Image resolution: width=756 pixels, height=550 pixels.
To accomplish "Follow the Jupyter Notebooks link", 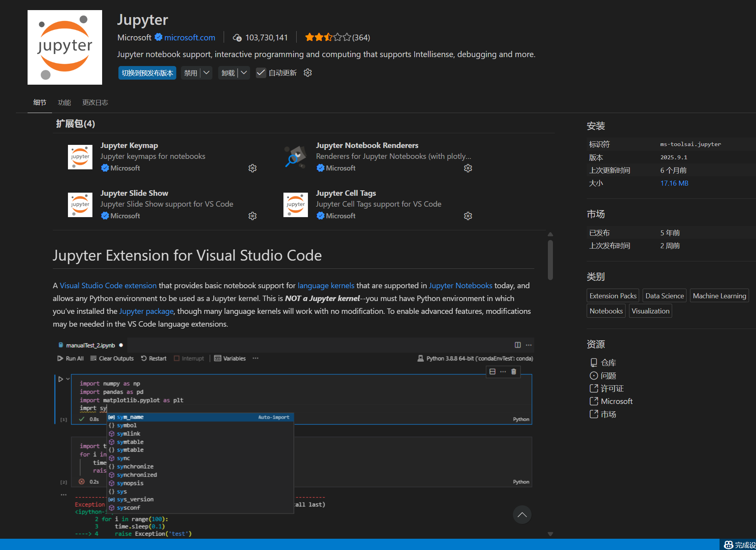I will click(461, 285).
